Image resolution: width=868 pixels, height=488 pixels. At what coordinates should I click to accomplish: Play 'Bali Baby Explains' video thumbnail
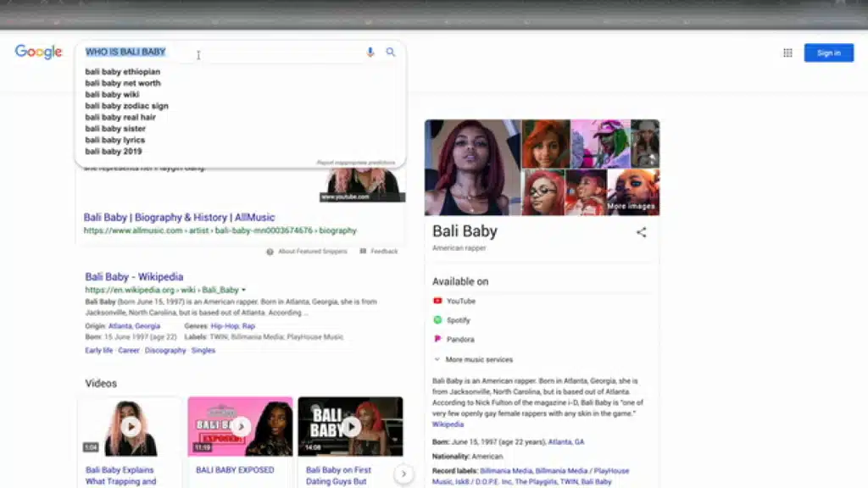coord(131,426)
